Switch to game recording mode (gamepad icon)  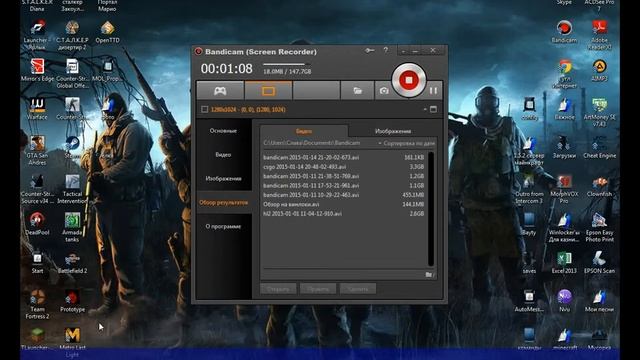[x=220, y=91]
